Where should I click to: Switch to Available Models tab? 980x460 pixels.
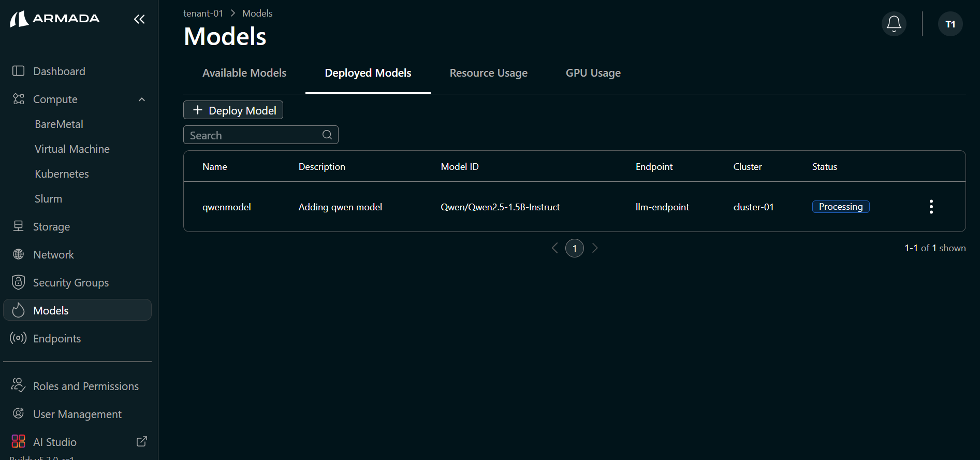244,73
